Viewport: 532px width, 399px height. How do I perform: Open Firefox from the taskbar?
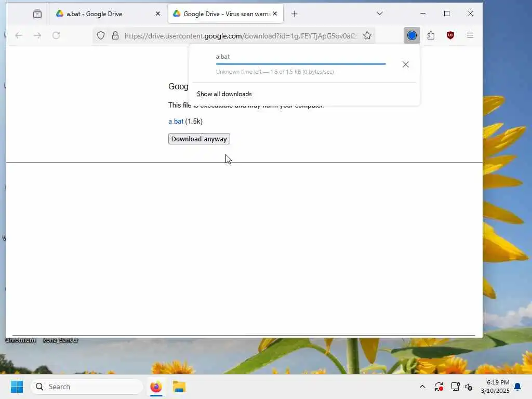point(156,387)
